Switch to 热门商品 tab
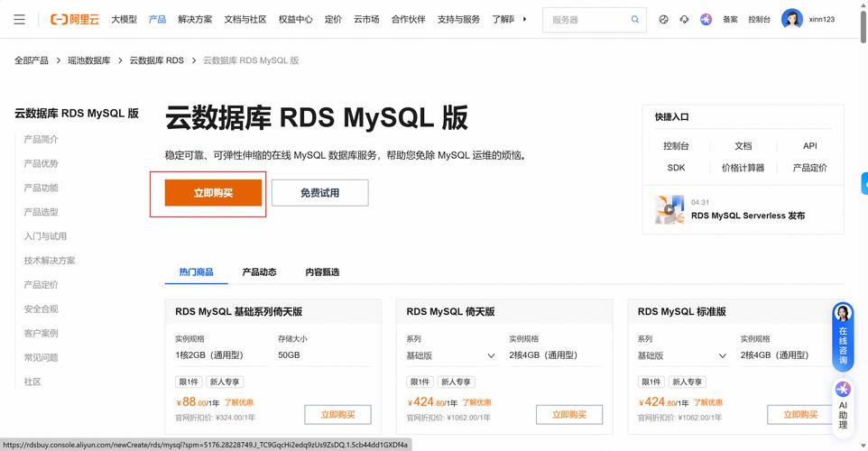The height and width of the screenshot is (451, 868). click(x=196, y=272)
